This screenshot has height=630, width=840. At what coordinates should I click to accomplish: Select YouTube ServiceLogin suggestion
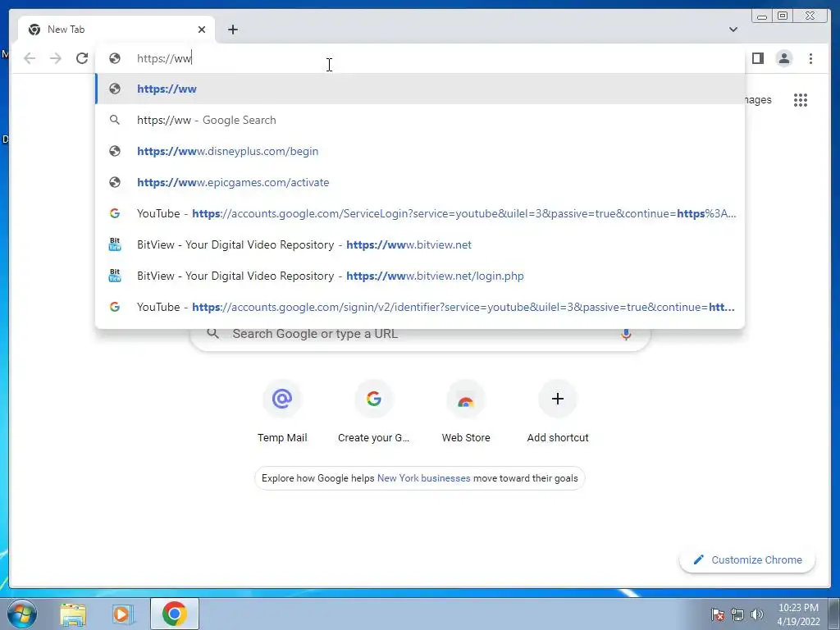(x=420, y=213)
